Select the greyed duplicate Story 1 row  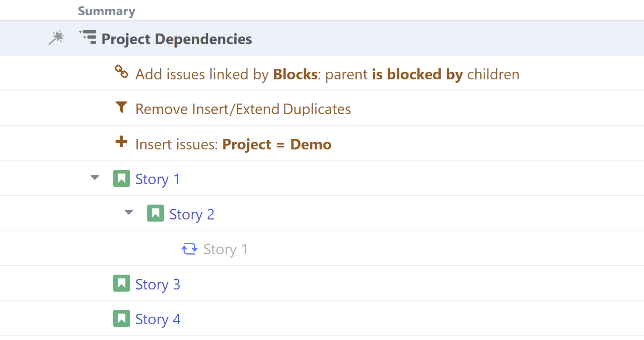(225, 249)
